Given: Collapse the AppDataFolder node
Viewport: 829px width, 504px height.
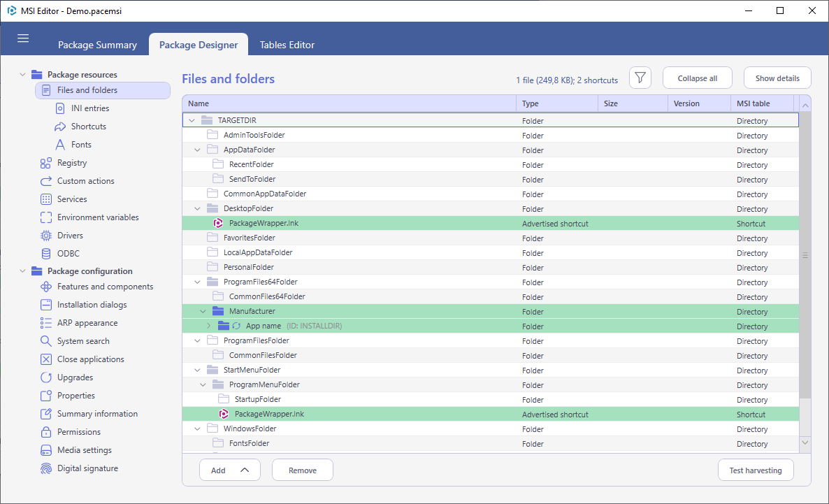Looking at the screenshot, I should pos(197,150).
